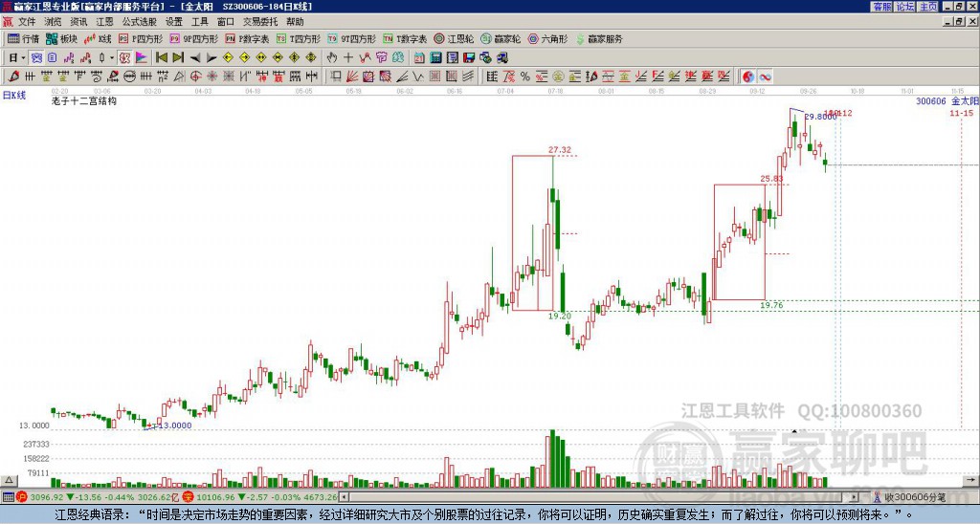This screenshot has width=980, height=524.
Task: Open the 行情 quotes view
Action: 23,38
